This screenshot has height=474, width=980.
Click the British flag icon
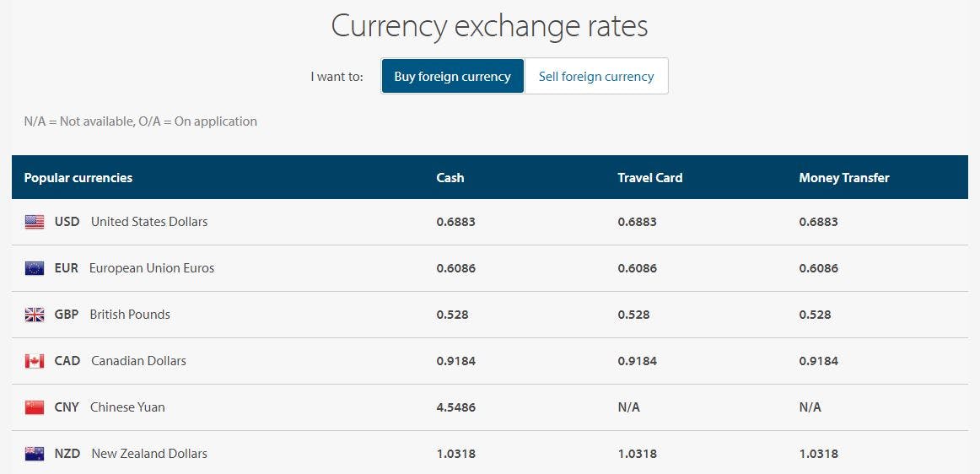click(35, 315)
